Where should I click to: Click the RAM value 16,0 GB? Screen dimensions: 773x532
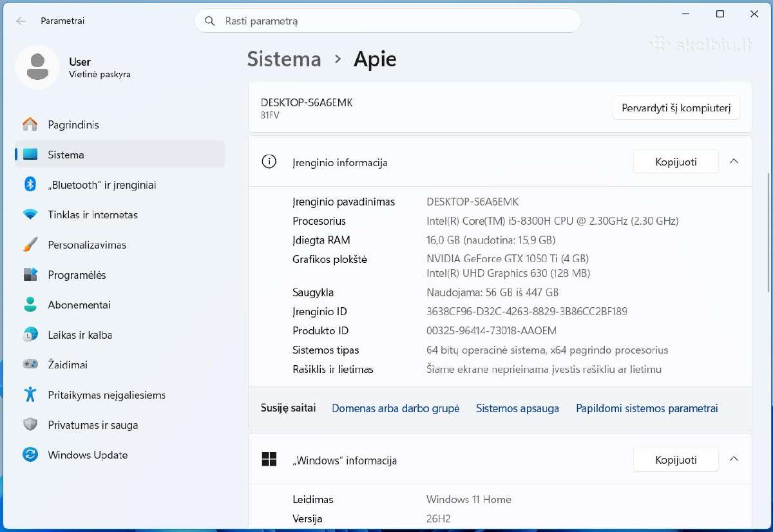491,240
